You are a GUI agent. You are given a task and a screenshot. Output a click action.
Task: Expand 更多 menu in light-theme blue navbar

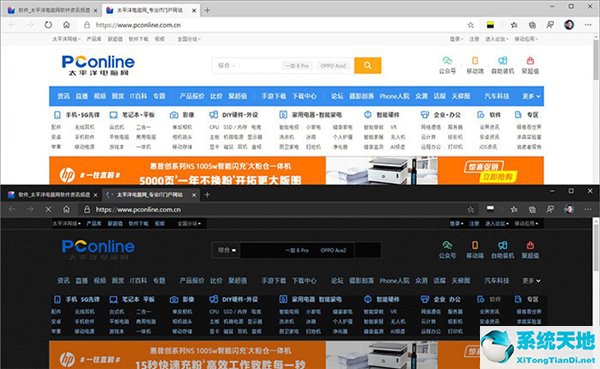(532, 96)
